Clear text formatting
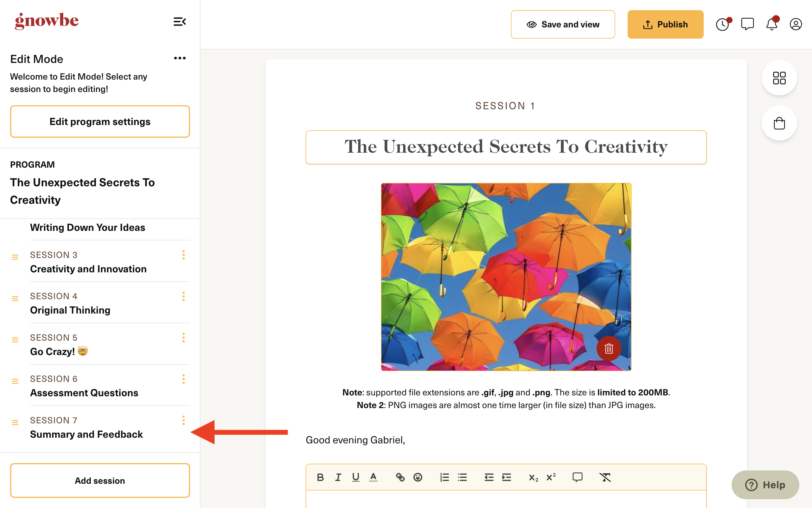 pos(605,477)
